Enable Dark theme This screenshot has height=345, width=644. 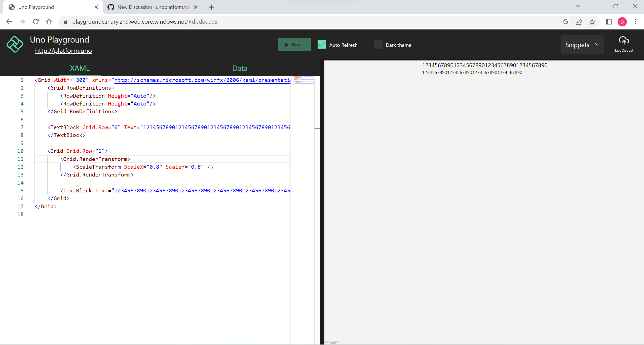[x=378, y=44]
